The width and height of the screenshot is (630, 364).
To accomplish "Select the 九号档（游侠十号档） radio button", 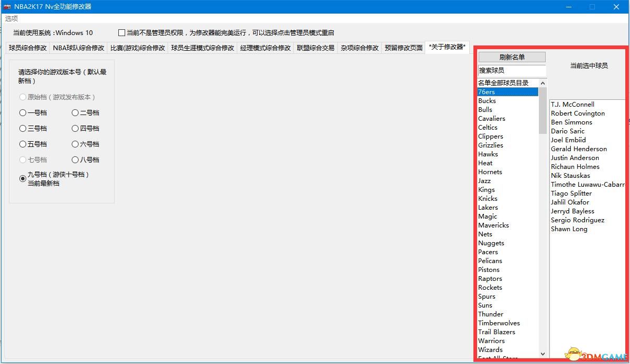I will 23,179.
